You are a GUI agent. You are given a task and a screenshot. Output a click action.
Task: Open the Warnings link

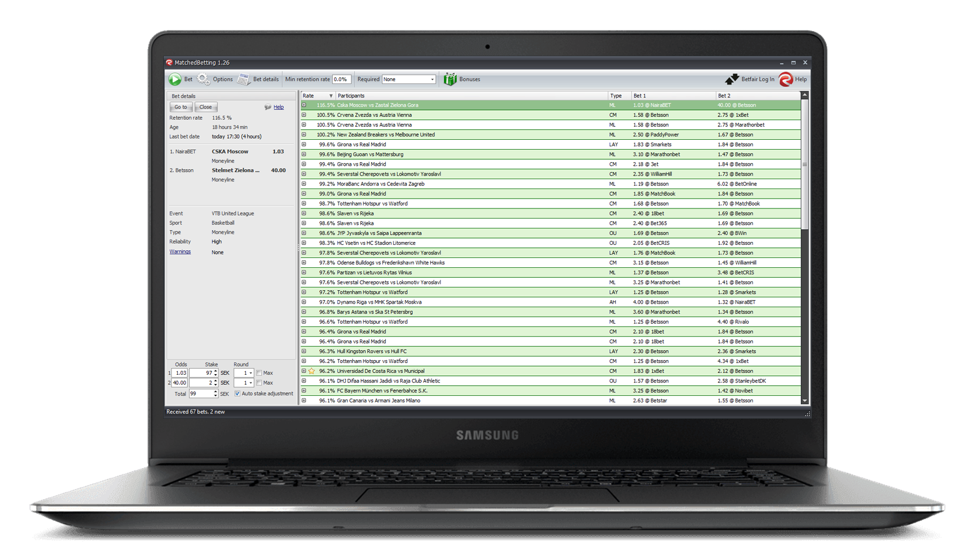[180, 251]
